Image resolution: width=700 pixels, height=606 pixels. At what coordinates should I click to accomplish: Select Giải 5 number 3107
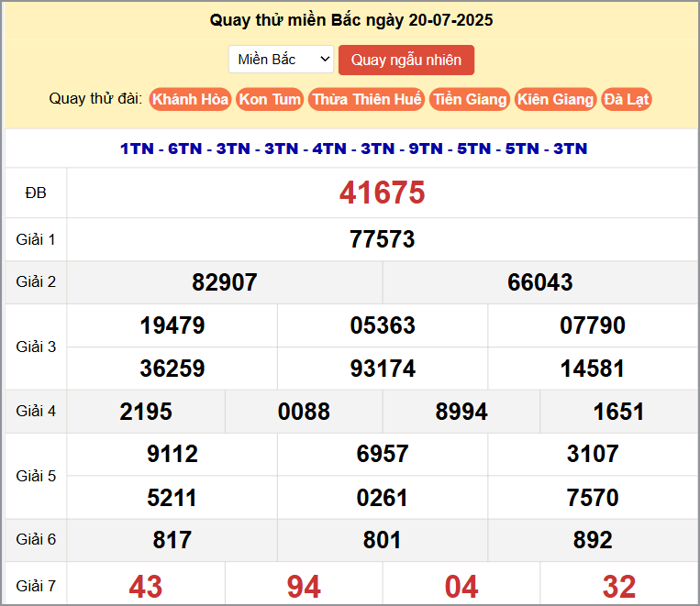point(593,454)
